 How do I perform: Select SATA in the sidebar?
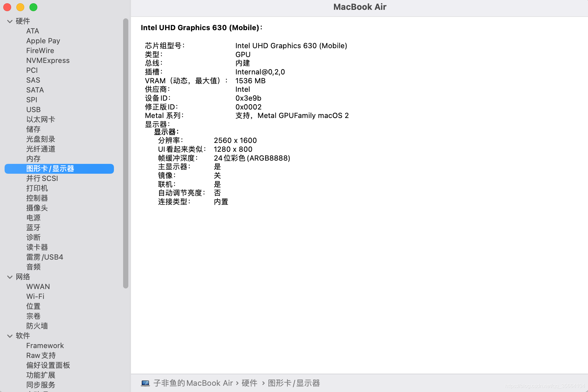point(35,90)
